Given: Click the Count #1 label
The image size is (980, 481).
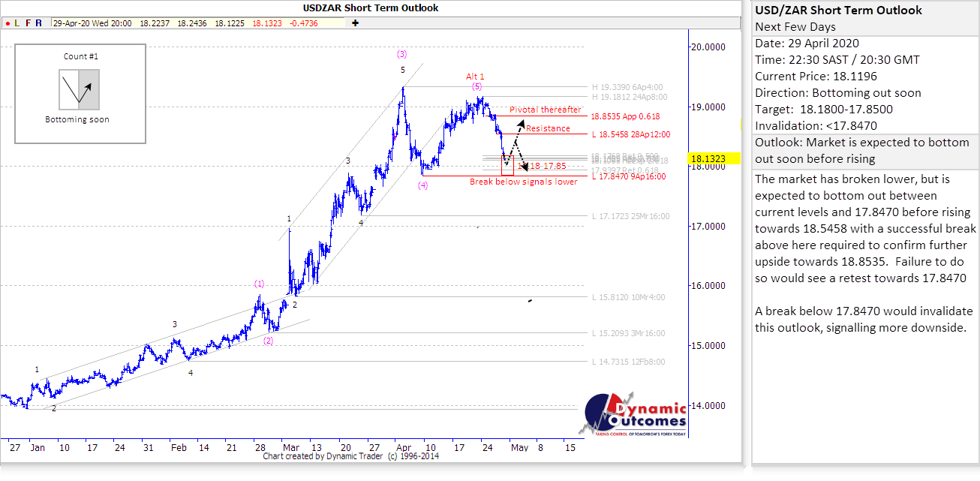Looking at the screenshot, I should pos(80,56).
